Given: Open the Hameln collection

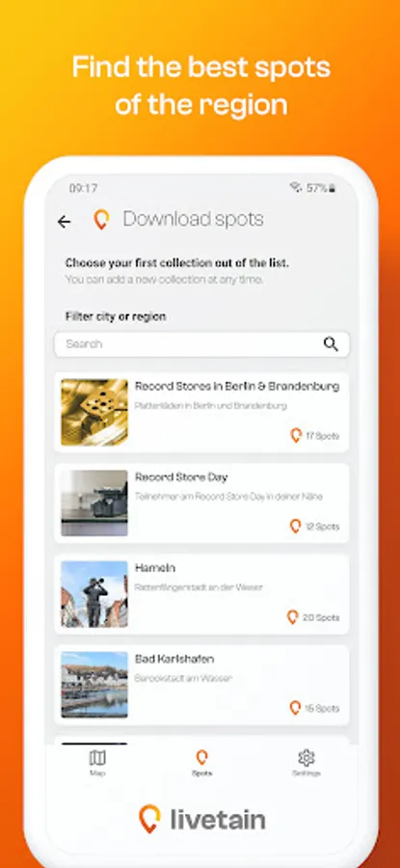Looking at the screenshot, I should [202, 594].
